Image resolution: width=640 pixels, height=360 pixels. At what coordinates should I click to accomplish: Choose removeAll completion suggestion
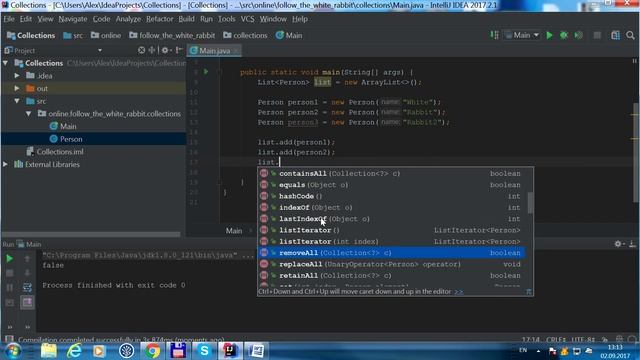click(391, 253)
